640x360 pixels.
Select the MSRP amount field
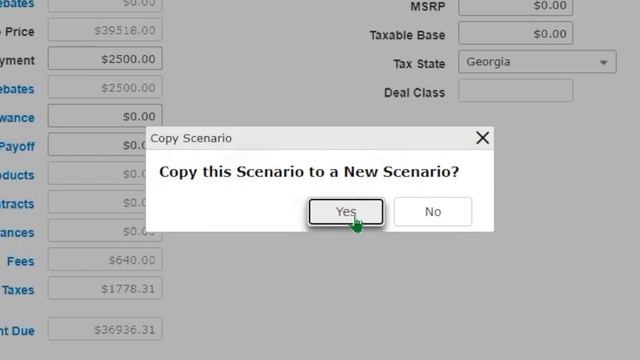pos(516,7)
